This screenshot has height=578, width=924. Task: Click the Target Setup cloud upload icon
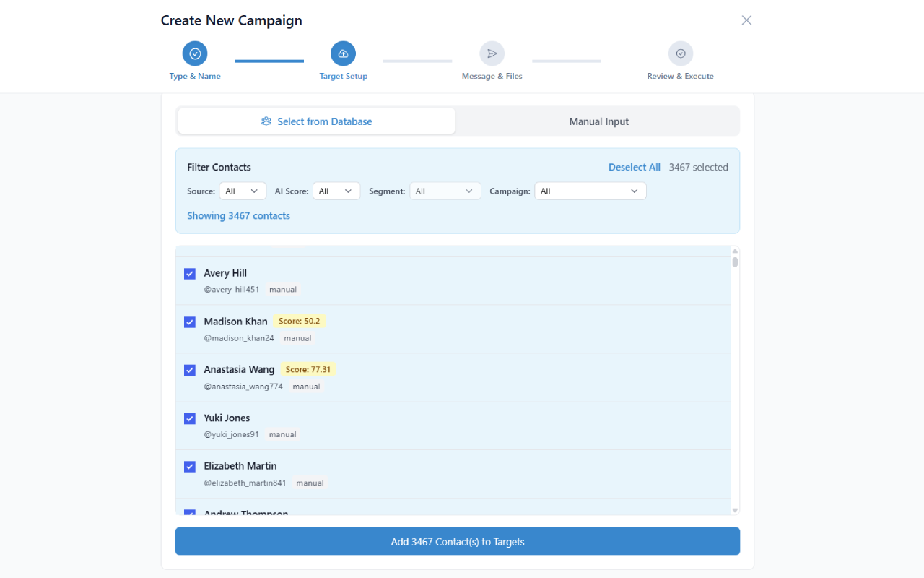pyautogui.click(x=343, y=53)
